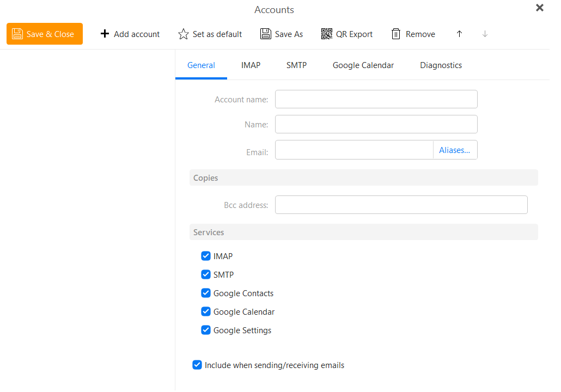
Task: Click the Set as default label
Action: pos(217,34)
